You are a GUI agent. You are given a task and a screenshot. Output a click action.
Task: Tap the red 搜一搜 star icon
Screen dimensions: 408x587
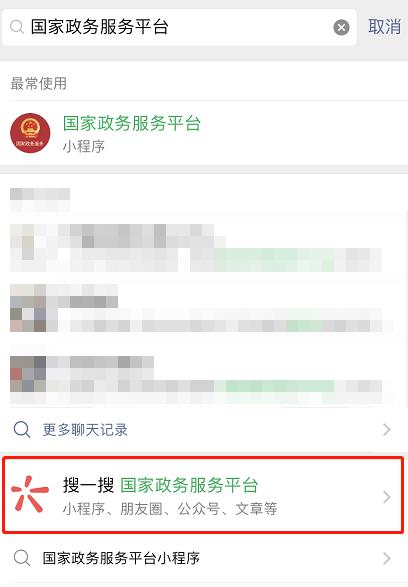point(30,494)
